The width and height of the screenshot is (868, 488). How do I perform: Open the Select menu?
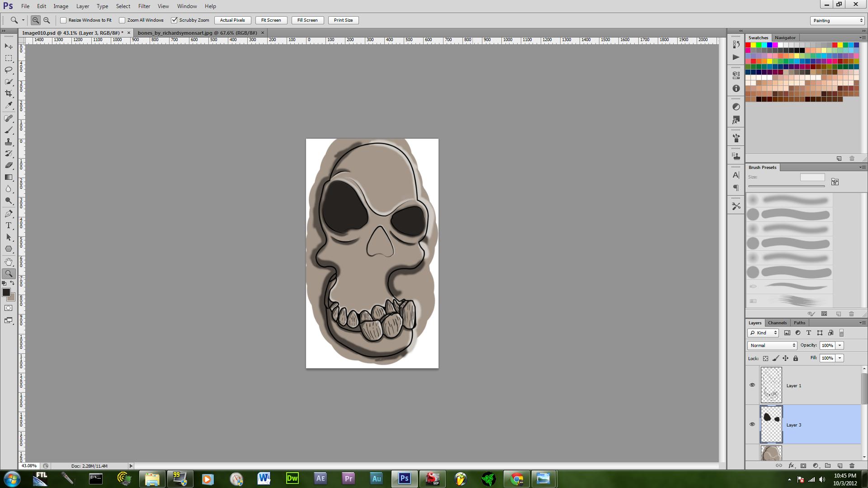[x=123, y=6]
